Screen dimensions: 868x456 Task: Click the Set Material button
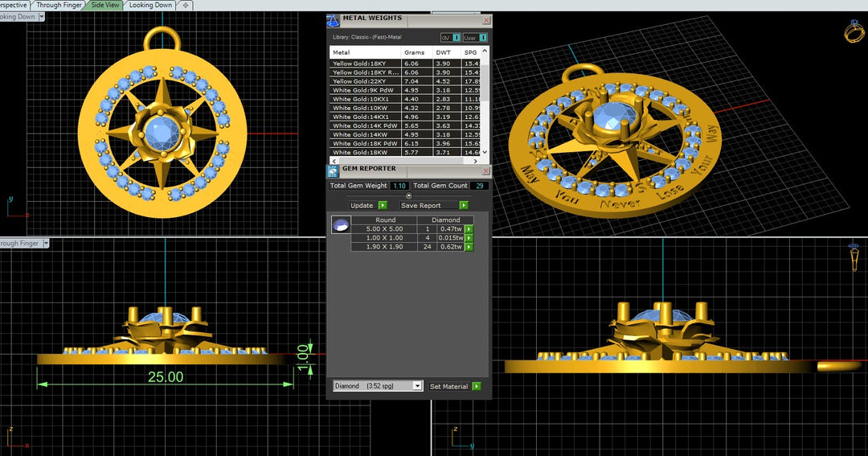pyautogui.click(x=449, y=386)
